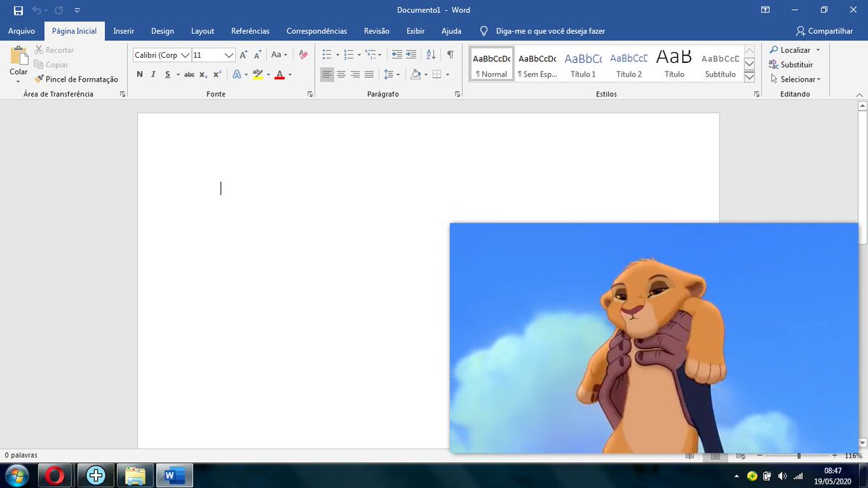868x488 pixels.
Task: Increase paragraph indent
Action: 411,55
